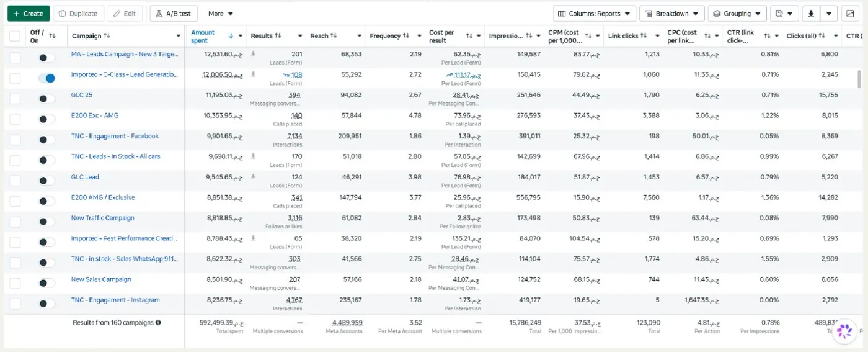The height and width of the screenshot is (352, 868).
Task: Click sort arrows on CPC column header
Action: click(707, 36)
